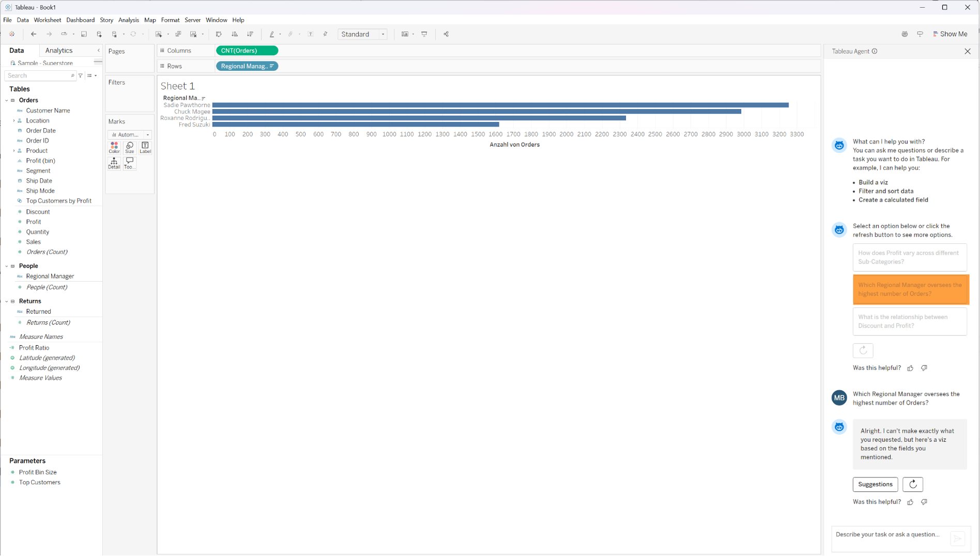Viewport: 980px width, 556px height.
Task: Click the Presentation Mode toolbar icon
Action: pyautogui.click(x=424, y=34)
